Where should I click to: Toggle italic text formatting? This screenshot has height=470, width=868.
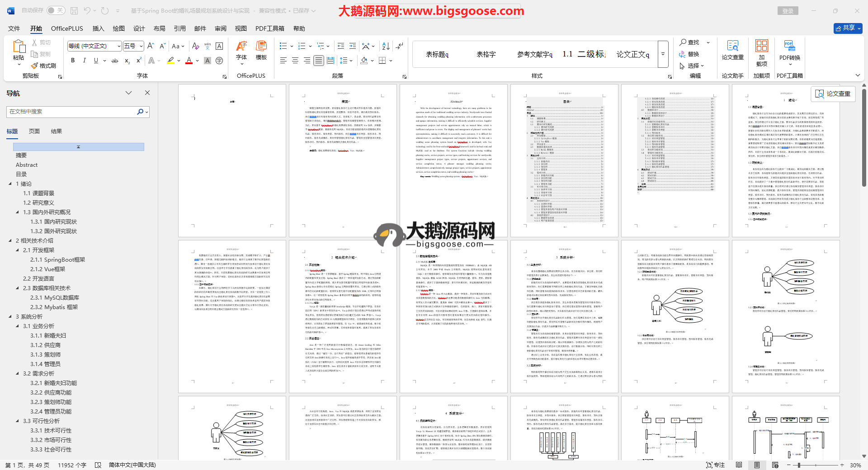[84, 61]
